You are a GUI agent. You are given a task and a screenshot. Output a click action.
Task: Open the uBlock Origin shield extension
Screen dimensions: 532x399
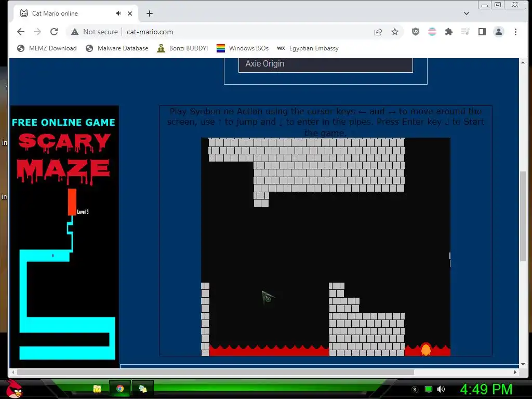(415, 32)
